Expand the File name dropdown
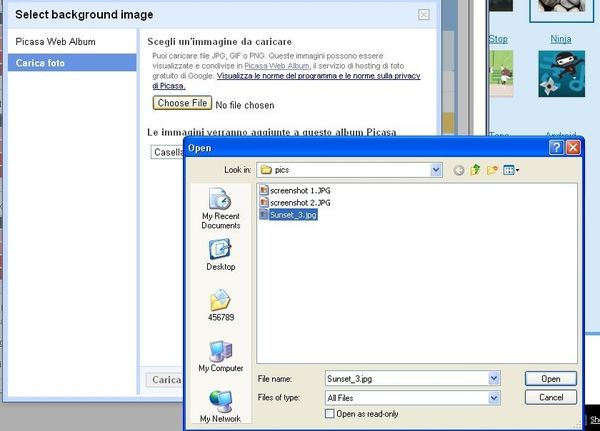 pos(494,379)
